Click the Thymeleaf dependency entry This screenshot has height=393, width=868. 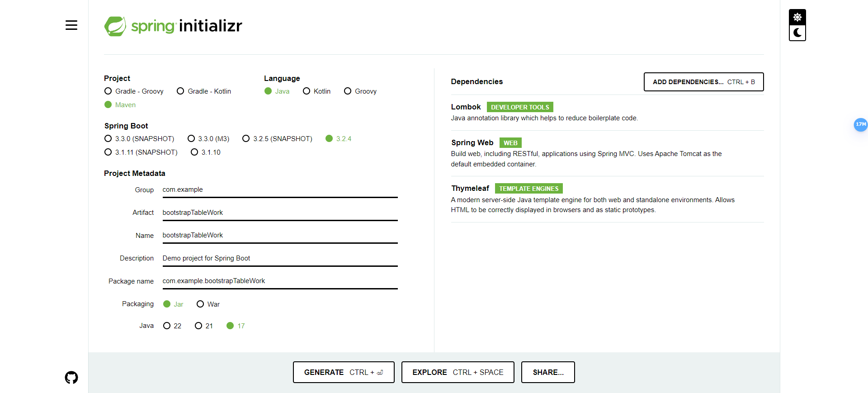click(x=607, y=199)
